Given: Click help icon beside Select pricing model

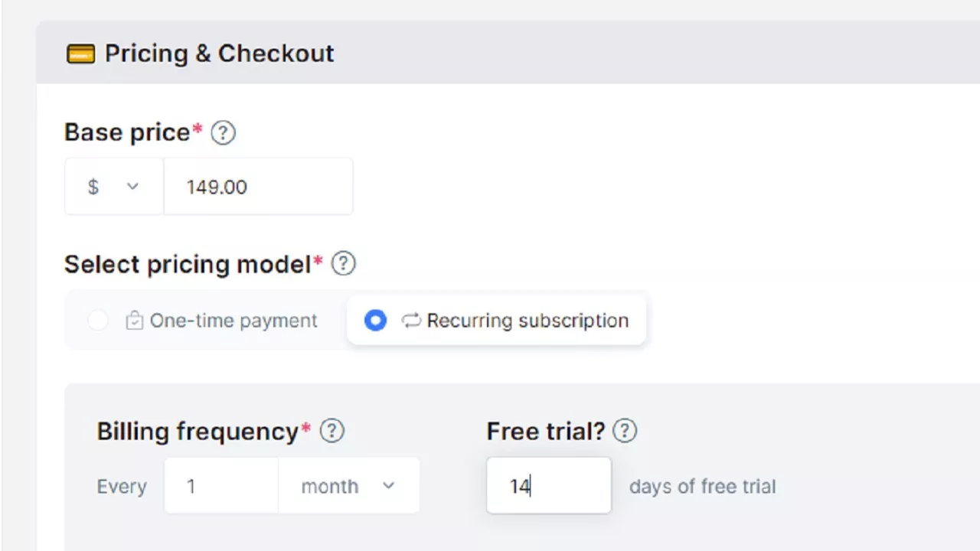Looking at the screenshot, I should [344, 264].
